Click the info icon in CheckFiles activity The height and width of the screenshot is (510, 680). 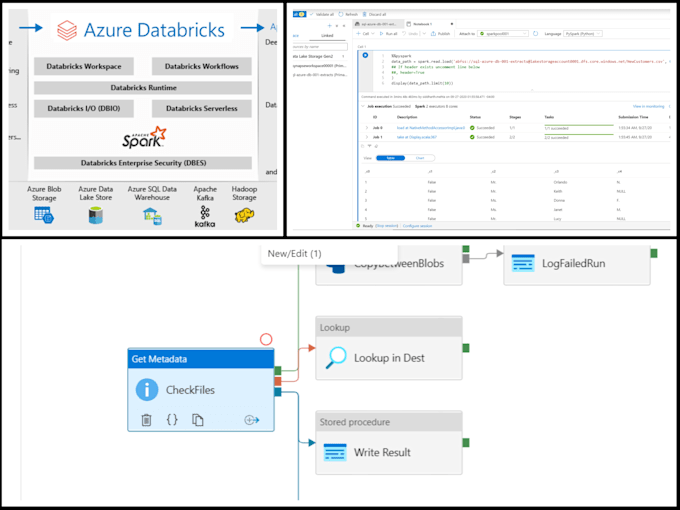point(147,389)
